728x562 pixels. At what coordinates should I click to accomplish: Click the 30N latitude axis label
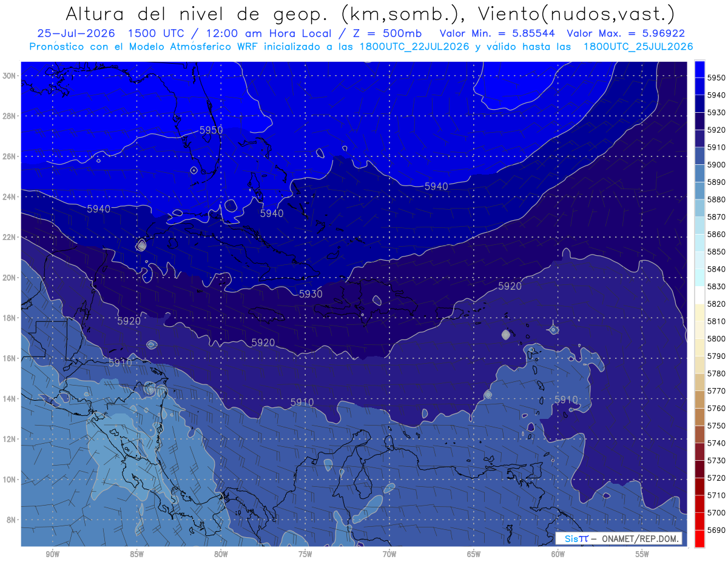pyautogui.click(x=10, y=76)
